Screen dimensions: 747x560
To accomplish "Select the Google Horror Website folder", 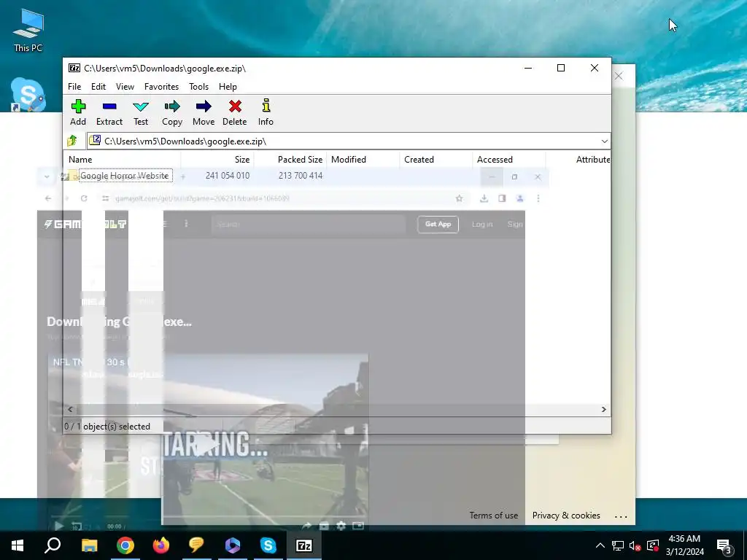I will (124, 176).
